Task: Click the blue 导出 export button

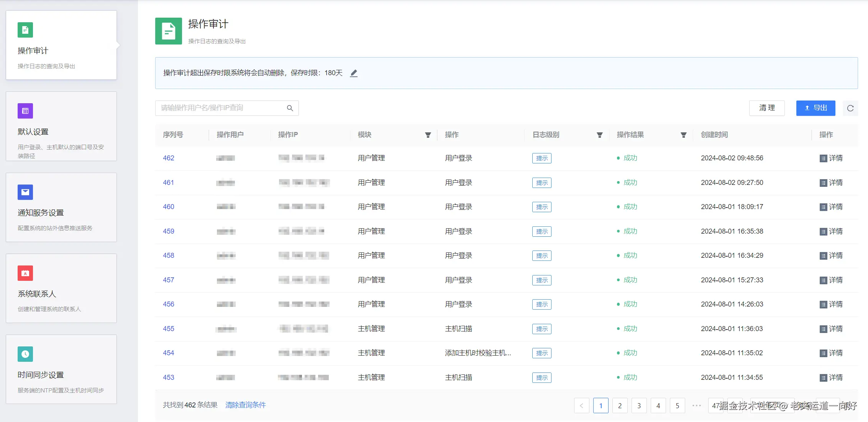Action: (x=815, y=108)
